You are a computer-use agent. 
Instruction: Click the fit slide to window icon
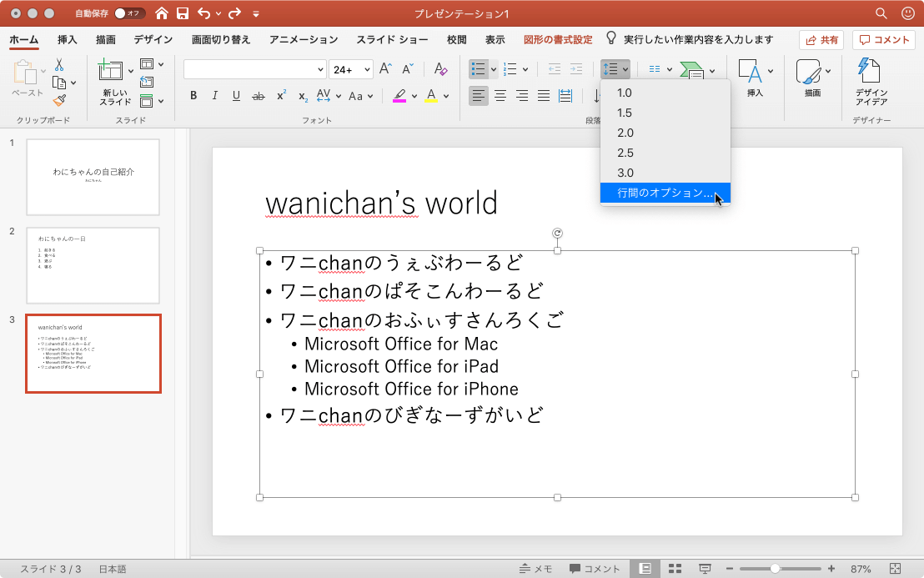click(896, 569)
